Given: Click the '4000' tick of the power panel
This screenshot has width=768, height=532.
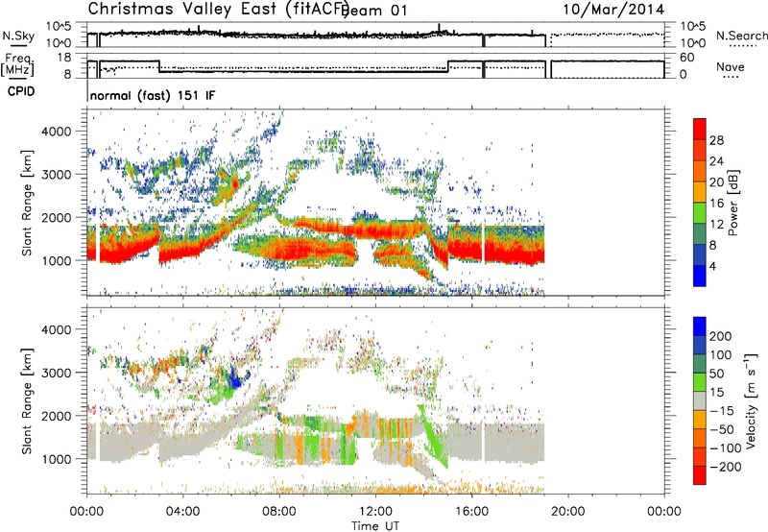Looking at the screenshot, I should pos(56,132).
